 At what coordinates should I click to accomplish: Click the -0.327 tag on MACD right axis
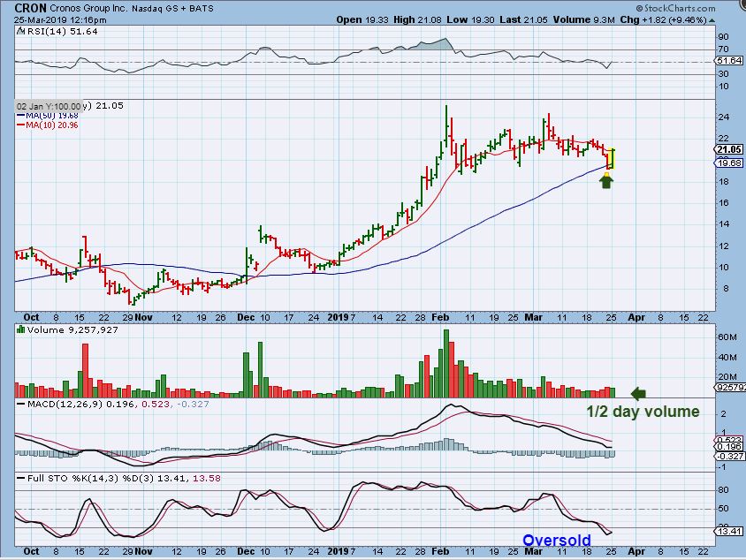[x=729, y=456]
